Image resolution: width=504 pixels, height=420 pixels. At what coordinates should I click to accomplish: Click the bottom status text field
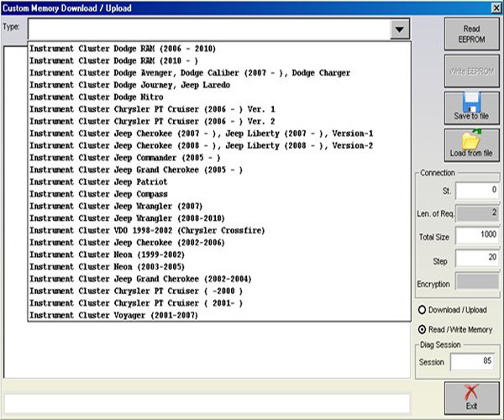tap(207, 402)
